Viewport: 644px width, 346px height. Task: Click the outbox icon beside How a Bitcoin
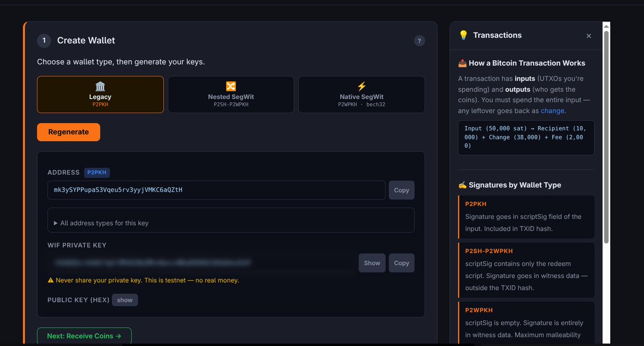tap(462, 63)
